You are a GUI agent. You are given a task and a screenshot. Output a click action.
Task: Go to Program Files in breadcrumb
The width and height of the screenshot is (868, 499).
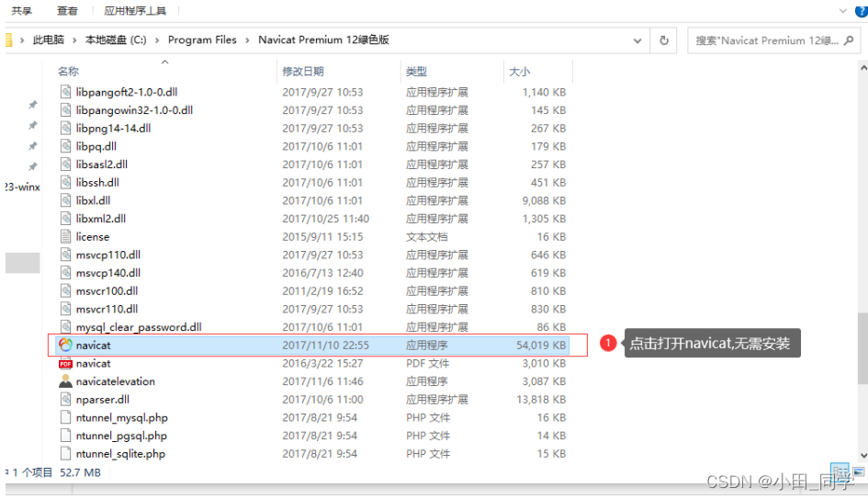(x=202, y=40)
